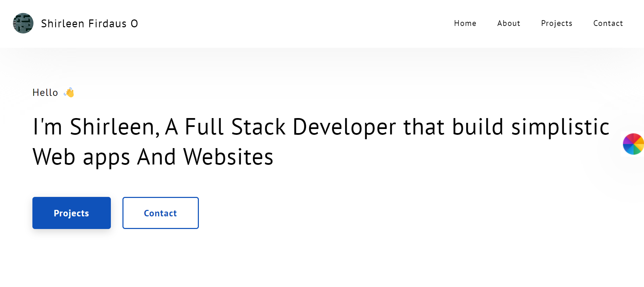The width and height of the screenshot is (644, 287).
Task: Click the waving hand emoji
Action: coord(69,92)
